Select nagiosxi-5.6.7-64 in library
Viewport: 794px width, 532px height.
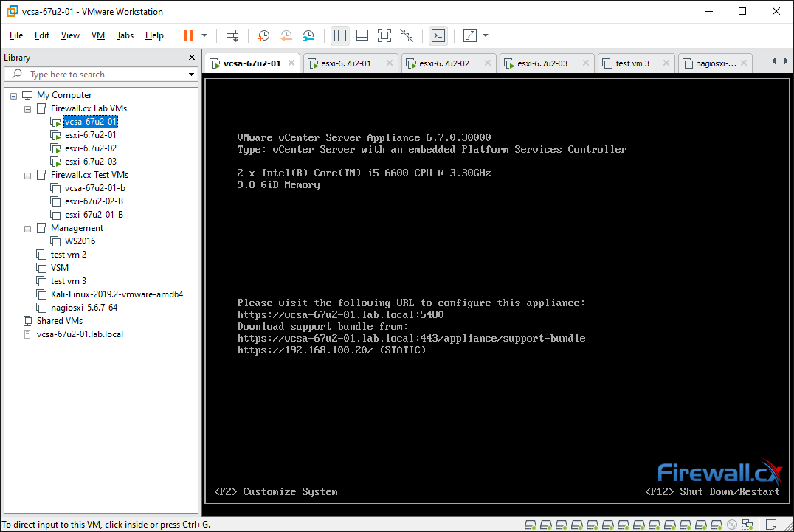coord(83,307)
